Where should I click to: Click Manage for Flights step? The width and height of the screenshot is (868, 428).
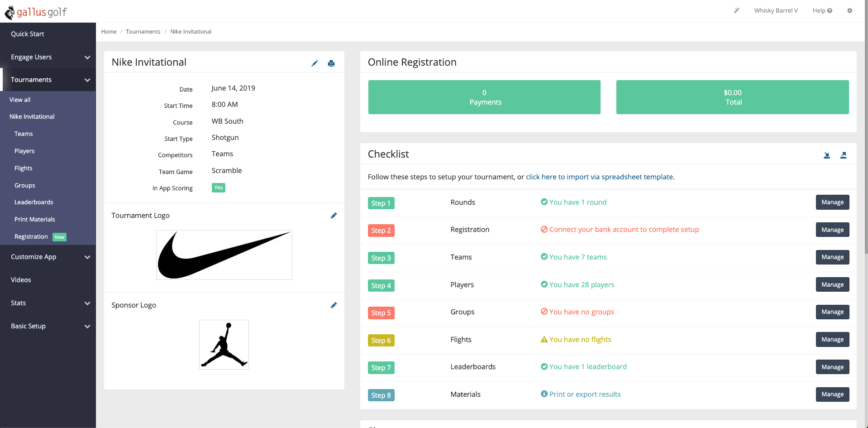click(x=832, y=339)
